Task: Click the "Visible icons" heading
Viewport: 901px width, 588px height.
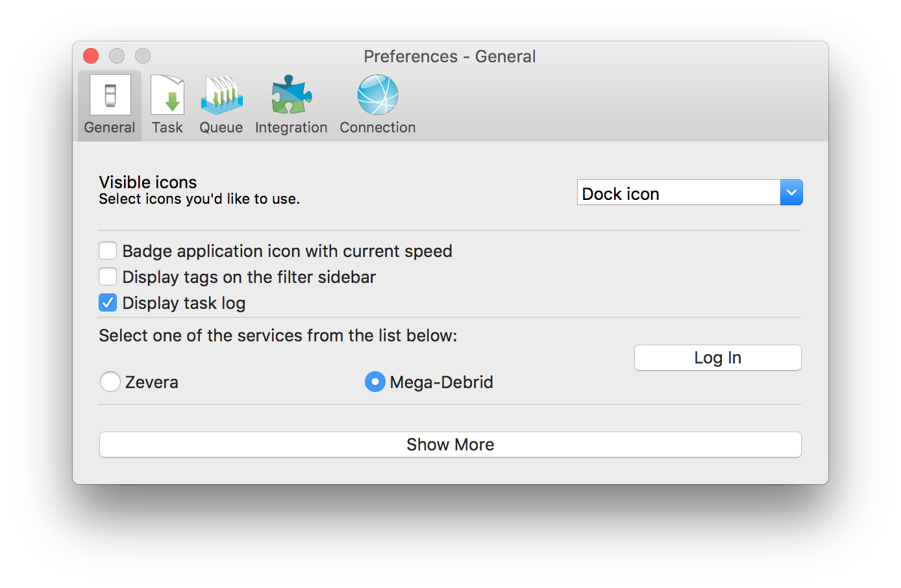Action: 147,182
